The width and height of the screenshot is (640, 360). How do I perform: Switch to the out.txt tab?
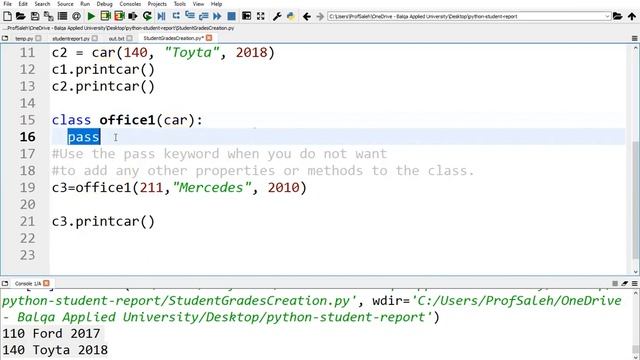click(116, 38)
